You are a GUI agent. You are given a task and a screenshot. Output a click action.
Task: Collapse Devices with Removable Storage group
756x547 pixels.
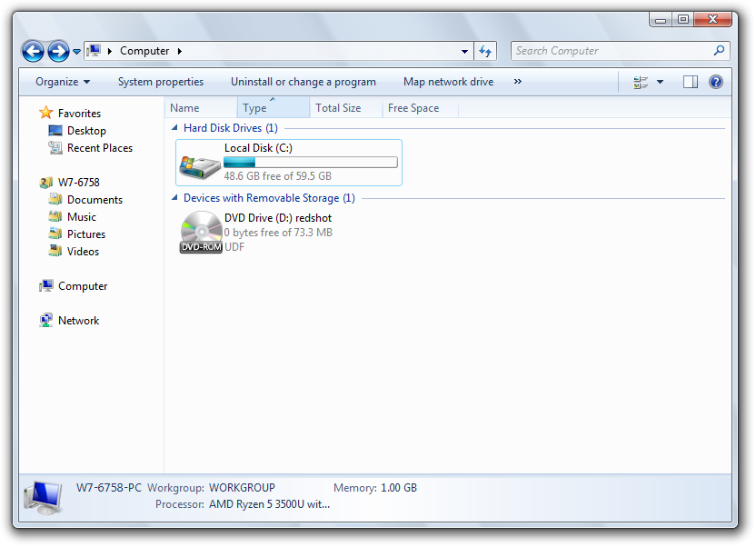tap(174, 197)
